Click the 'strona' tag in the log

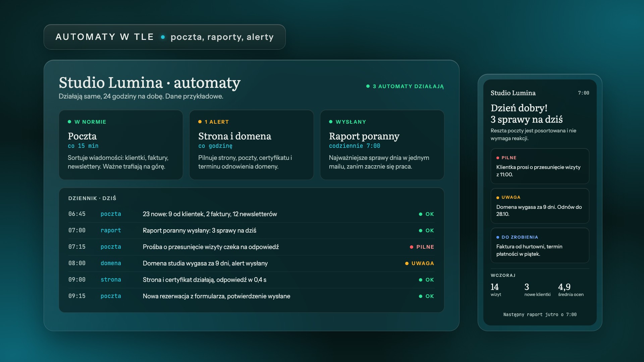click(x=111, y=280)
